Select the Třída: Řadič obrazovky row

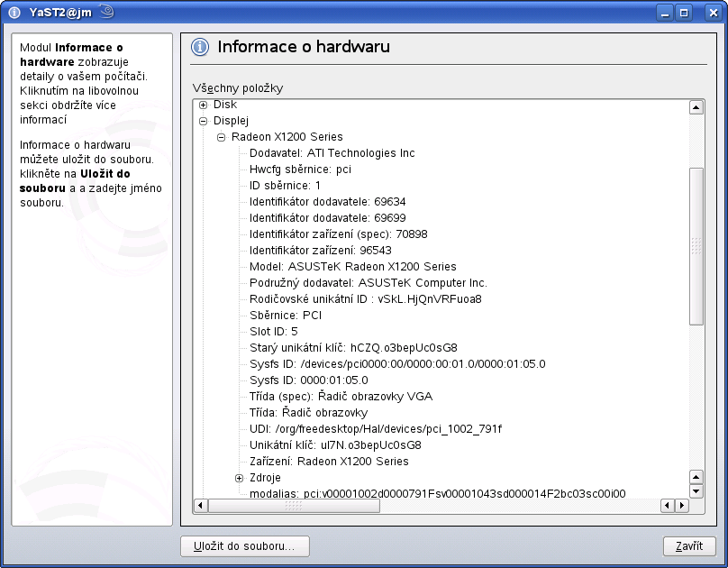(x=309, y=413)
